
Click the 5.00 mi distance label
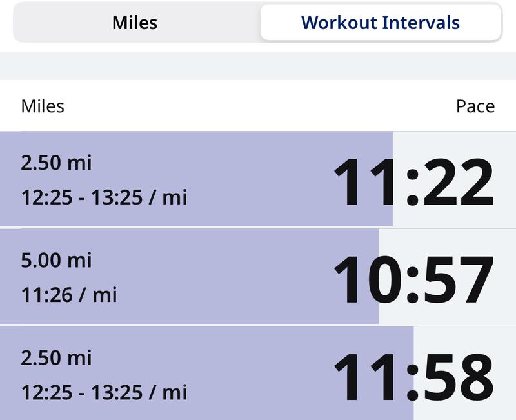(56, 260)
